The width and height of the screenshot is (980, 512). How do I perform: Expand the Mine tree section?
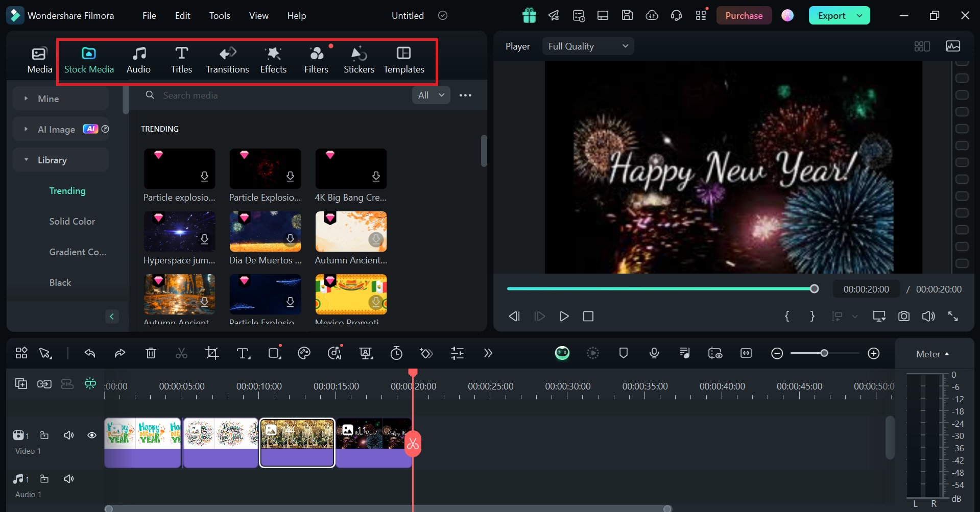26,99
